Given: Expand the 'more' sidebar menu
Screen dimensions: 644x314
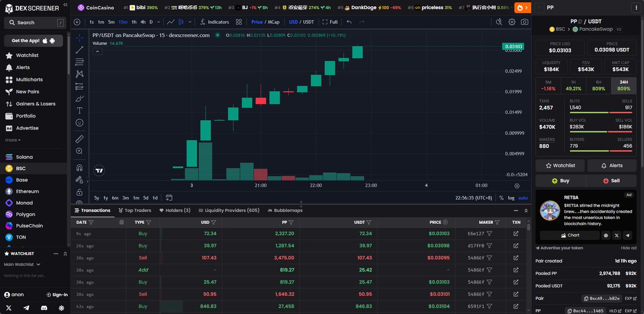Looking at the screenshot, I should click(x=13, y=140).
